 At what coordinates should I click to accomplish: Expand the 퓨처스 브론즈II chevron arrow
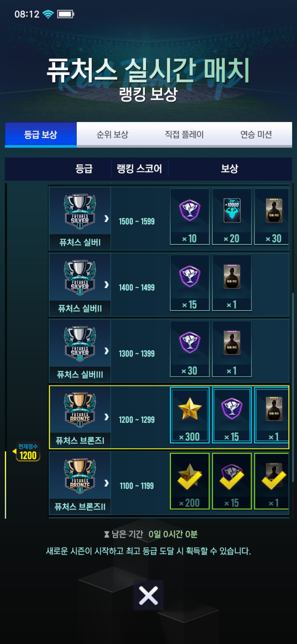click(106, 483)
